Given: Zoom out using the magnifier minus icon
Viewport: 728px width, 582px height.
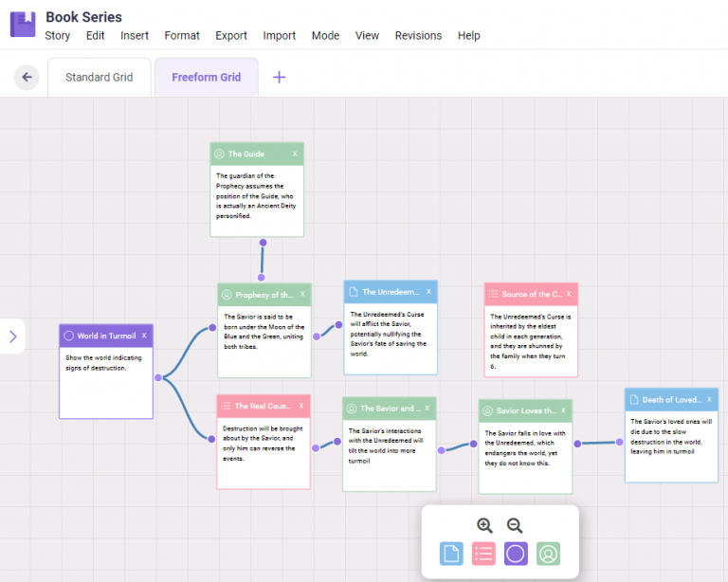Looking at the screenshot, I should click(x=515, y=526).
